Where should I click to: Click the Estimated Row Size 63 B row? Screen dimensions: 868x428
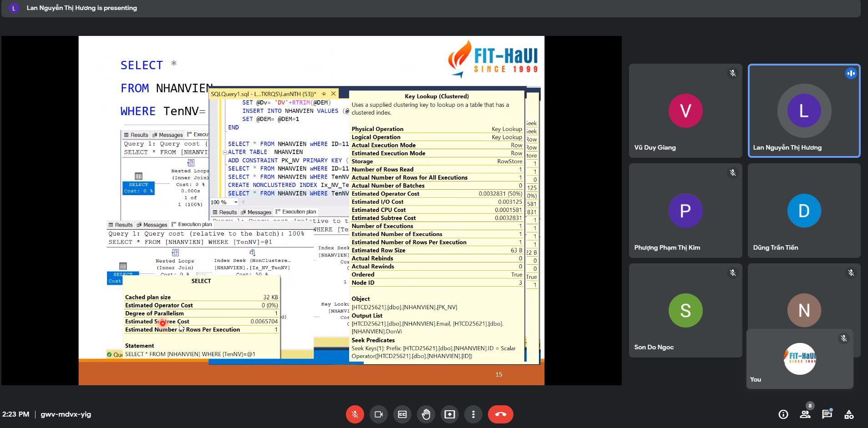coord(437,250)
